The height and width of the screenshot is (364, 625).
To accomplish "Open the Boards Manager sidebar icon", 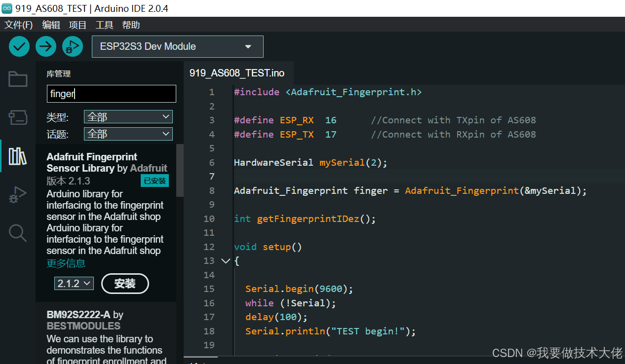I will coord(18,117).
